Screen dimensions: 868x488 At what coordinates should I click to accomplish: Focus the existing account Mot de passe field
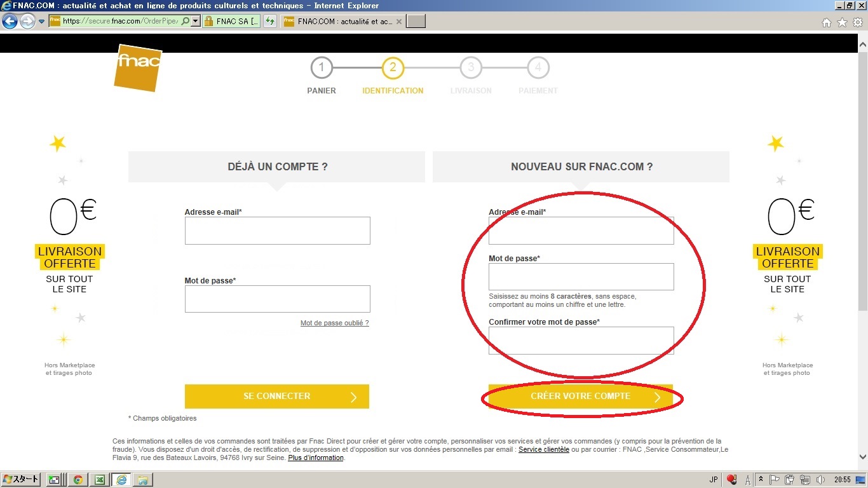point(277,299)
